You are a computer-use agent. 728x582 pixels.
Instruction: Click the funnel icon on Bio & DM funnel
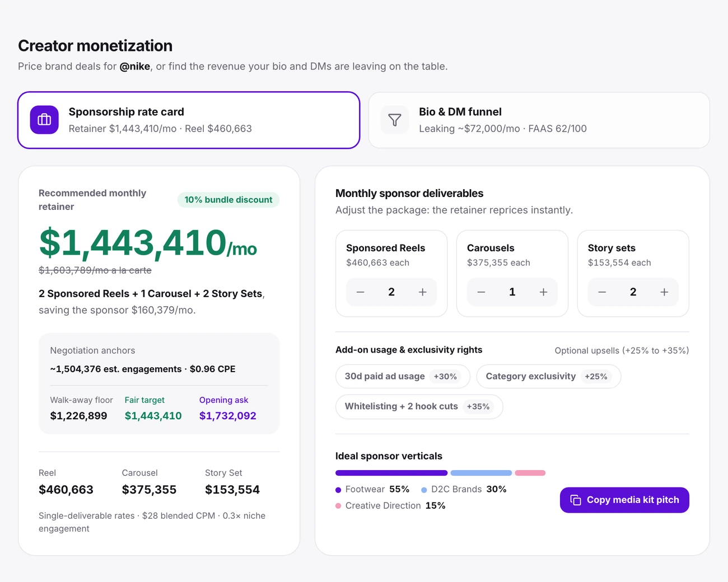pos(395,120)
